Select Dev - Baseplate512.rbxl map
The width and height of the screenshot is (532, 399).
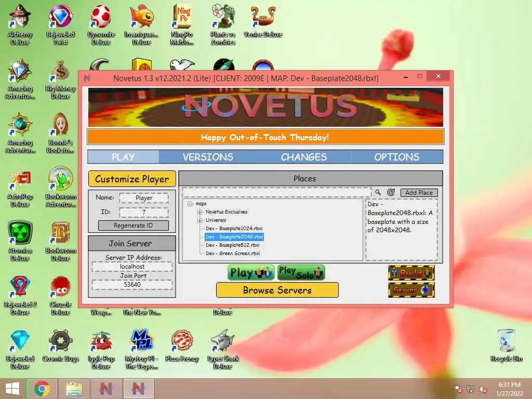pos(232,245)
